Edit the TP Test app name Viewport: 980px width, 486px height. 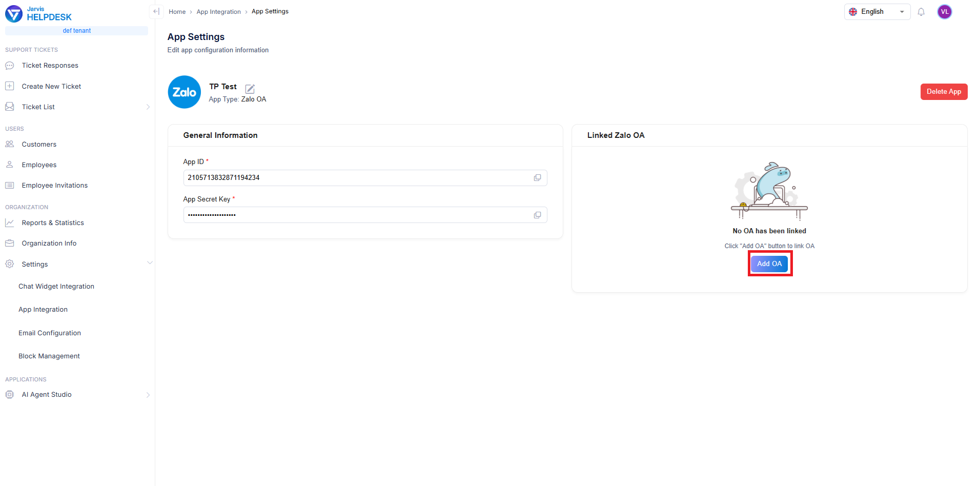click(250, 89)
